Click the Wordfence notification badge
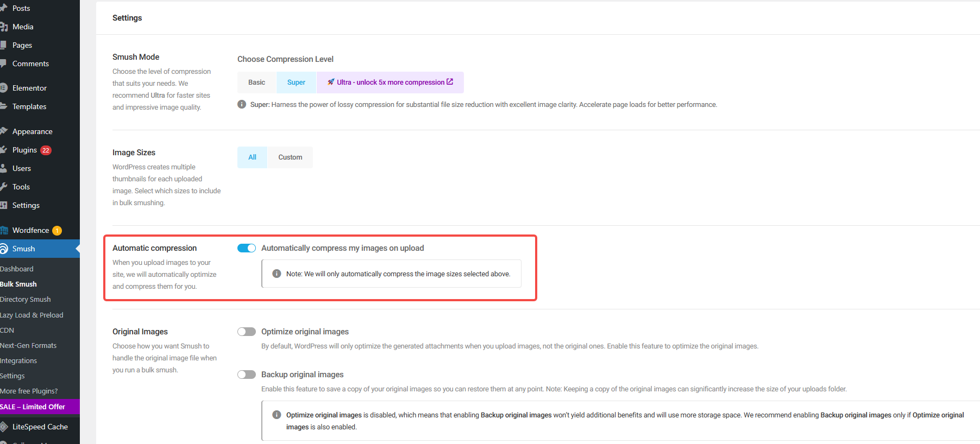Image resolution: width=980 pixels, height=444 pixels. coord(57,231)
